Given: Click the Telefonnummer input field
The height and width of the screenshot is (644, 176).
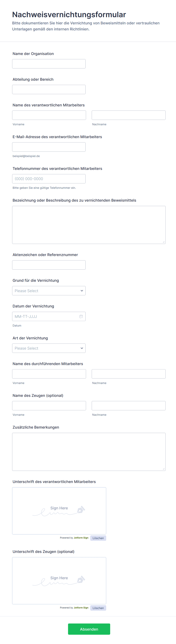Looking at the screenshot, I should coord(49,179).
